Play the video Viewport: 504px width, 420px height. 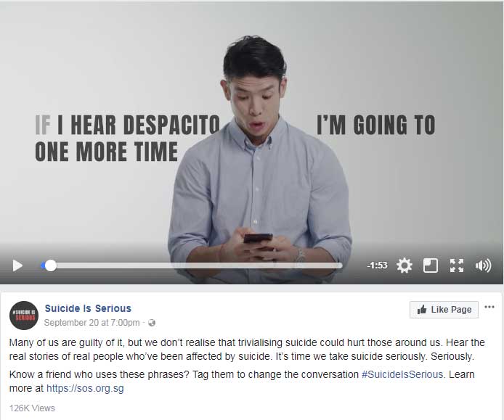(17, 265)
